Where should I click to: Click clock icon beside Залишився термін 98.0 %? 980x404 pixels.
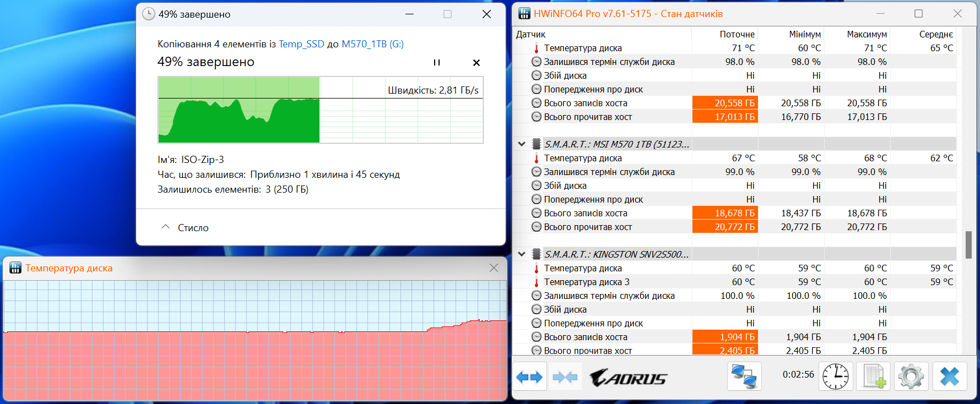coord(537,62)
